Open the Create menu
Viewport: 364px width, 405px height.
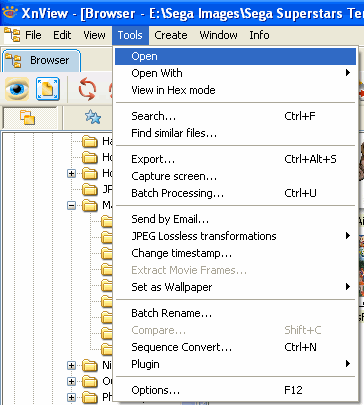pyautogui.click(x=171, y=35)
